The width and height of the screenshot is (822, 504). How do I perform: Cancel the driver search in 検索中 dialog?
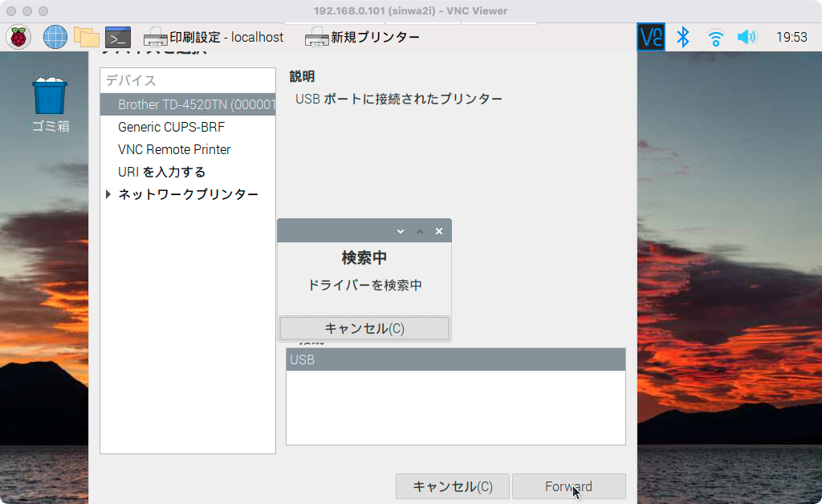tap(364, 328)
